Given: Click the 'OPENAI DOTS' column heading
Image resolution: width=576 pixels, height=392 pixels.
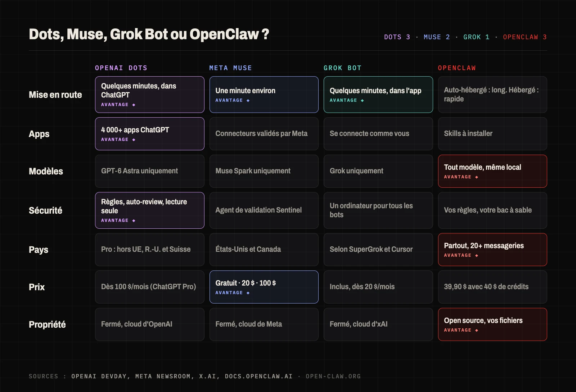Looking at the screenshot, I should click(121, 68).
